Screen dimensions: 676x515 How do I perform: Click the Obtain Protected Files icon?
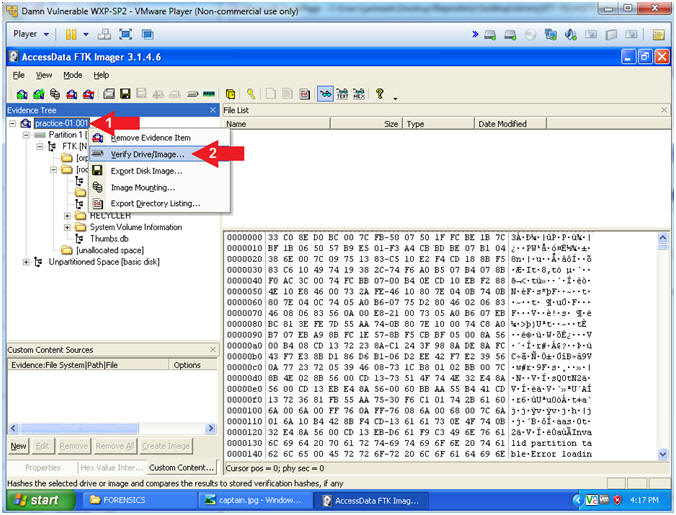[231, 94]
